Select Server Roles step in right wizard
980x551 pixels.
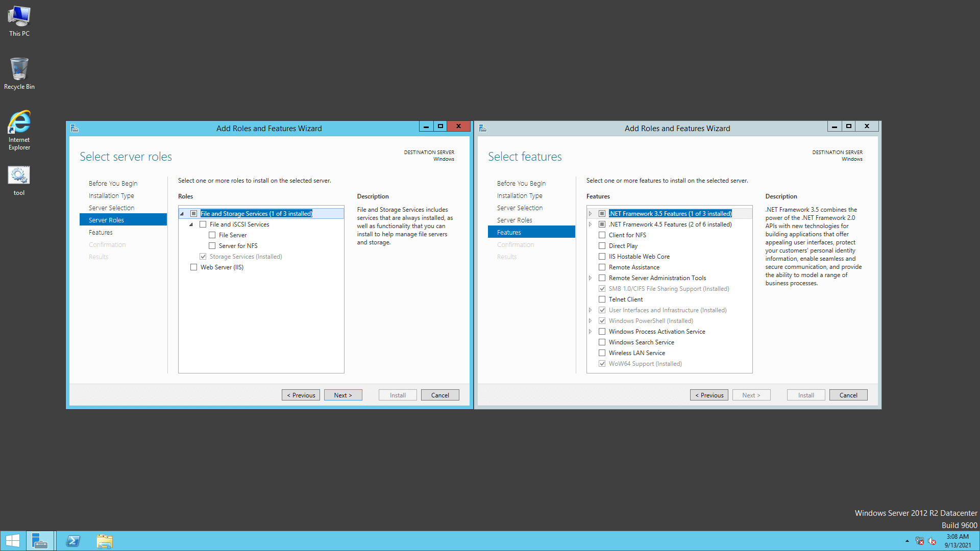coord(514,220)
